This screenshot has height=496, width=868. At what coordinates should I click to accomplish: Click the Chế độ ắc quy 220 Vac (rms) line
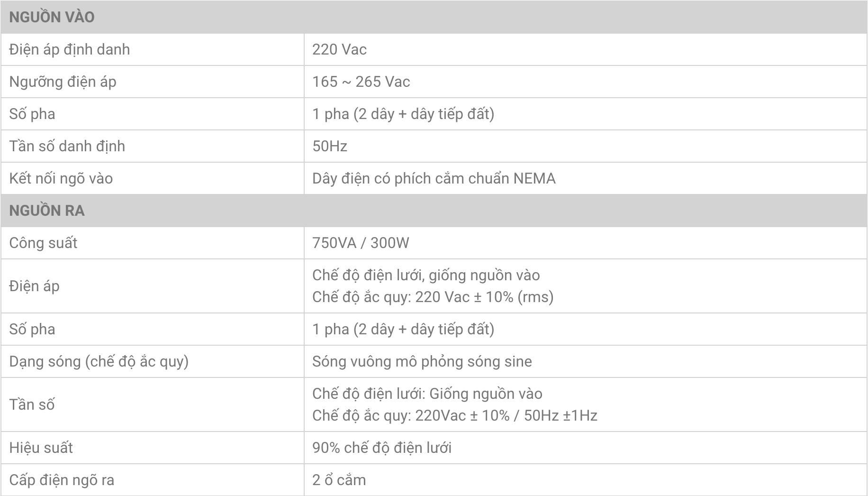[433, 297]
